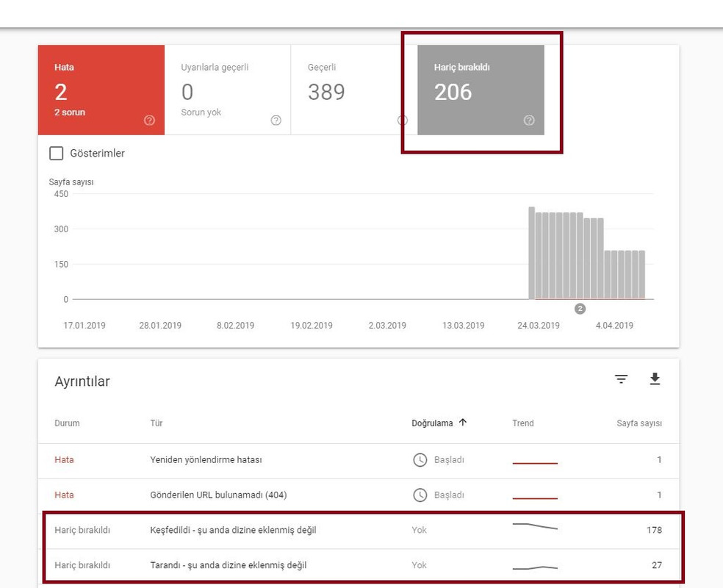
Task: Open help icon on Hata card
Action: [x=149, y=121]
